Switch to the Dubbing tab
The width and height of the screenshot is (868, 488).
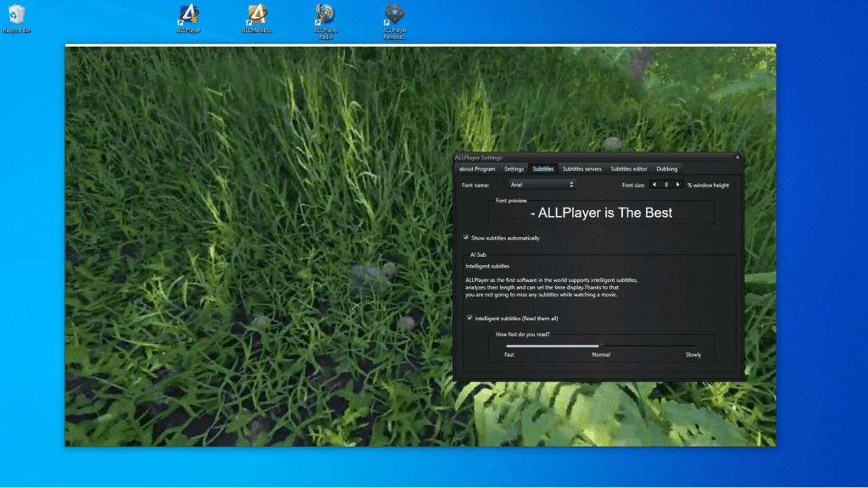(666, 169)
